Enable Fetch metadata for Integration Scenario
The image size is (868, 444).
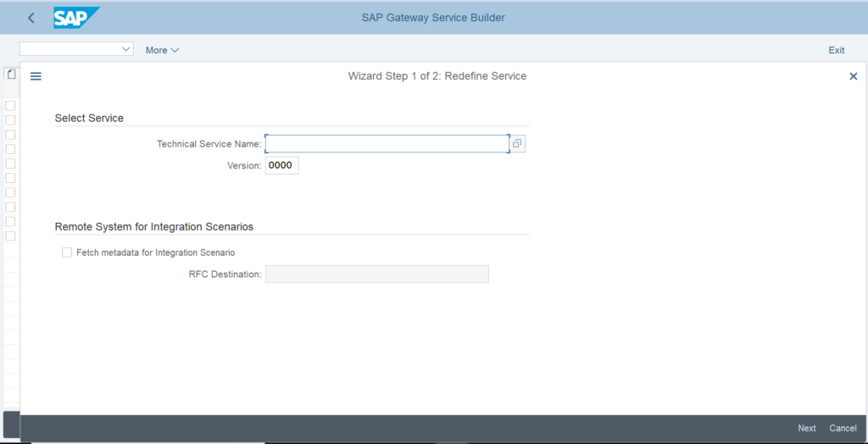pyautogui.click(x=67, y=253)
